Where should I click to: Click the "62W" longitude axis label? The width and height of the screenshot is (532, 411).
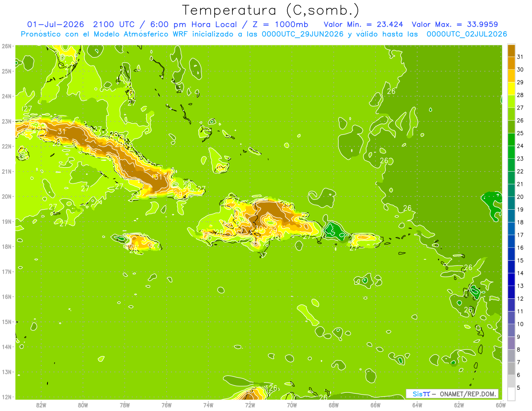pos(459,405)
